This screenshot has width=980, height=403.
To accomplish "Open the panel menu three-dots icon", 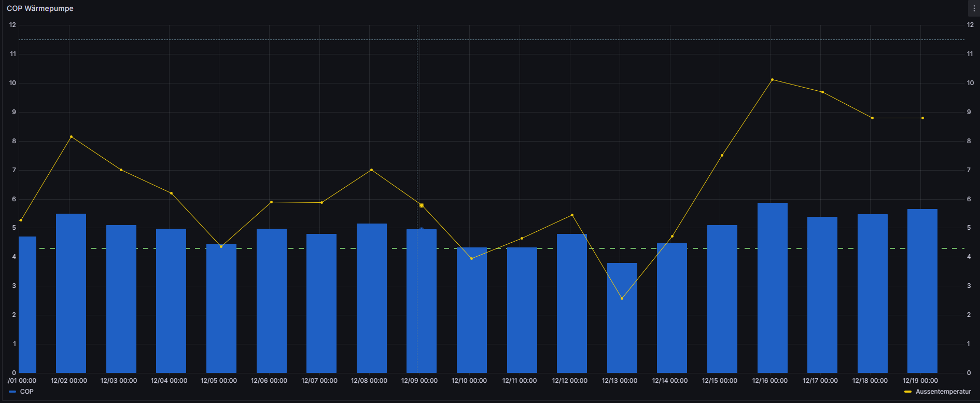I will pyautogui.click(x=974, y=8).
